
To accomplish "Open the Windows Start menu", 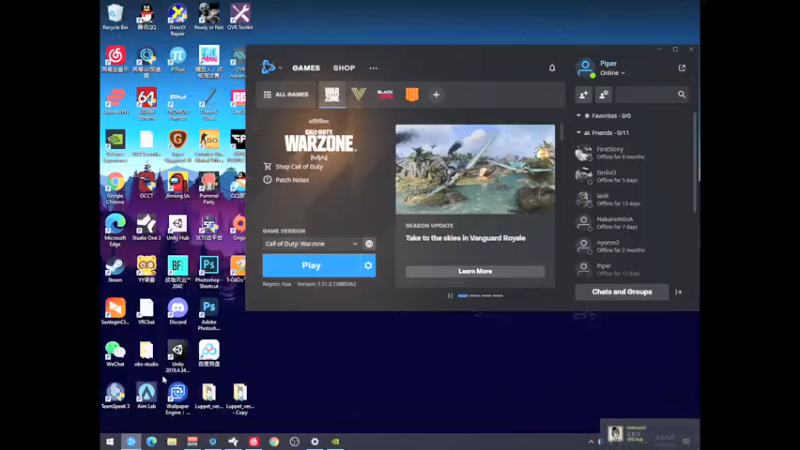I will (110, 442).
